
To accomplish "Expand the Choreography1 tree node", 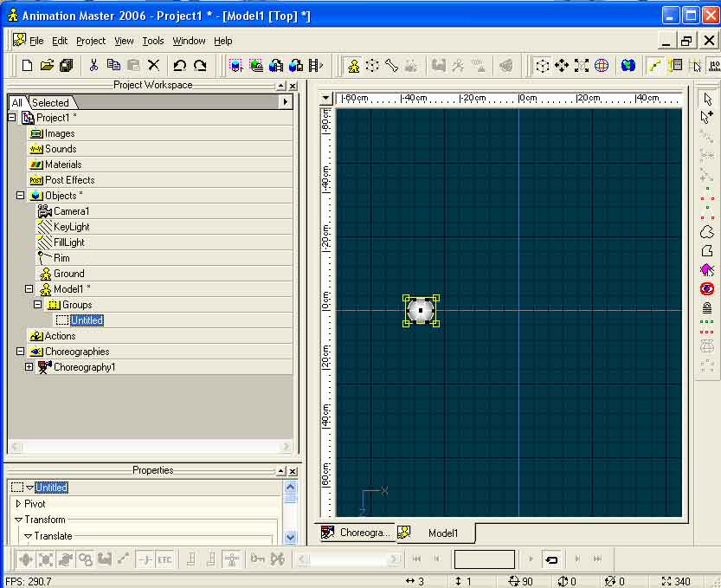I will click(29, 367).
